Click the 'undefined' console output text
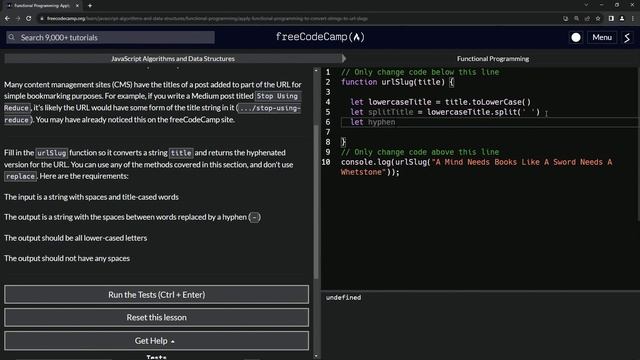 tap(343, 298)
